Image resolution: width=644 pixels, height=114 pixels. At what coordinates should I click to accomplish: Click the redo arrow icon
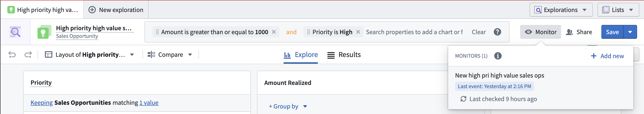tap(28, 54)
